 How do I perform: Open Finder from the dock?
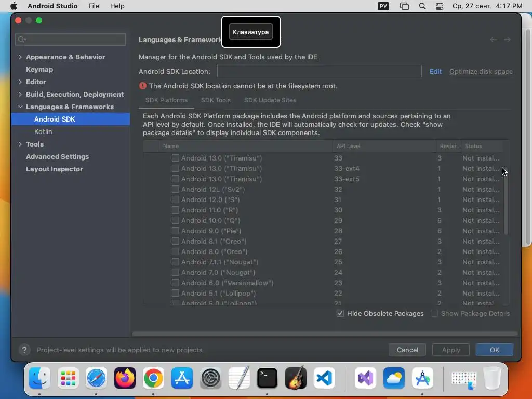(x=39, y=378)
